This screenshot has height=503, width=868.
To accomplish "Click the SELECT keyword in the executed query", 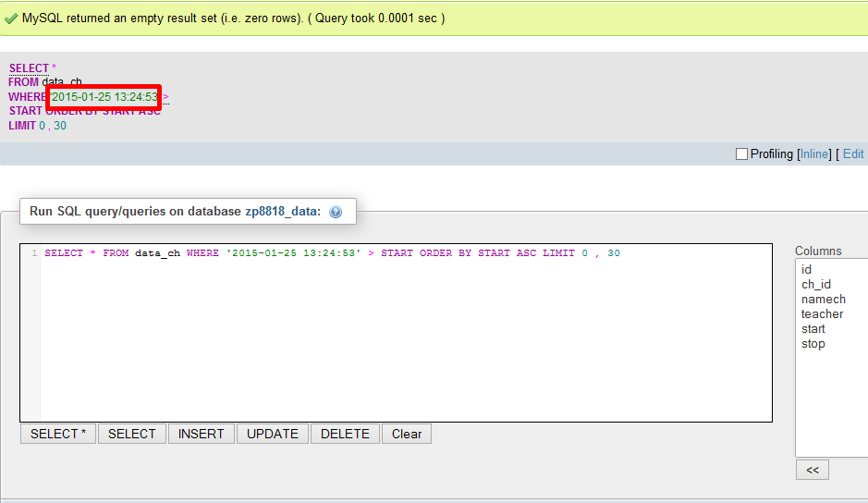I will [x=29, y=68].
